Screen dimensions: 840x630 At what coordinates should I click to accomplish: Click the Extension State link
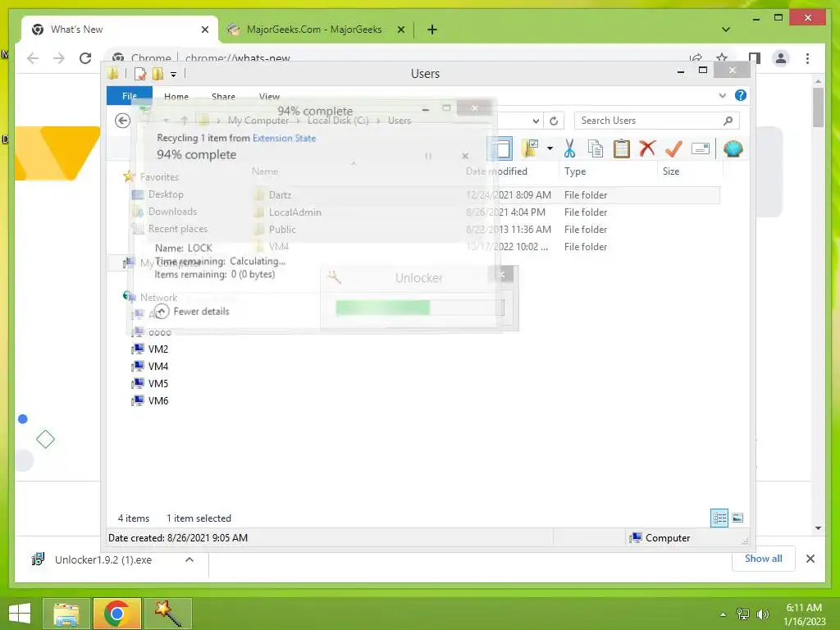[284, 138]
